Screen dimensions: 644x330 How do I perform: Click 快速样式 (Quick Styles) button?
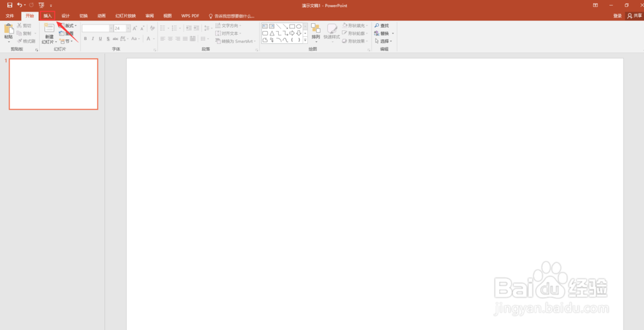332,32
